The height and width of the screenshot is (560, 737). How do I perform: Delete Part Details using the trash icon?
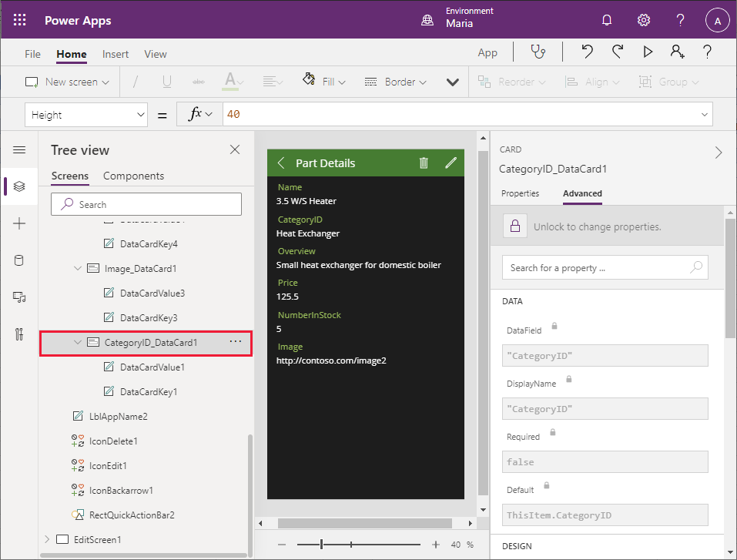click(x=423, y=163)
